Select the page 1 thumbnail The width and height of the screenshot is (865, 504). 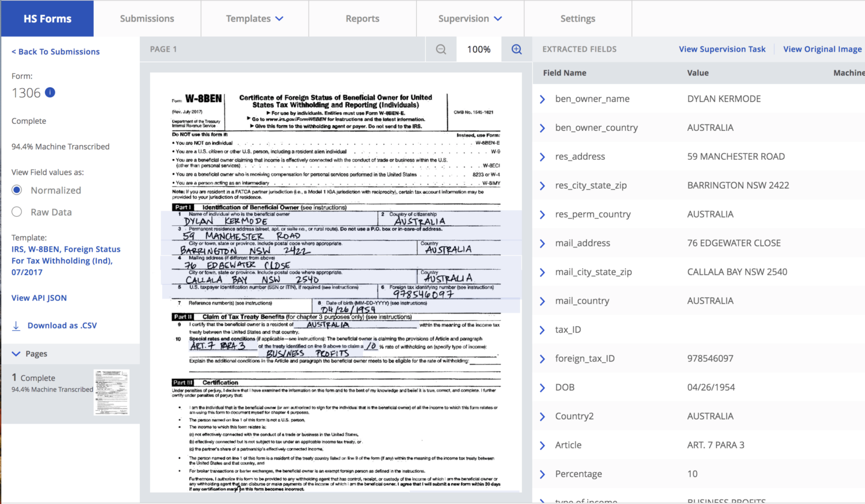[x=111, y=392]
